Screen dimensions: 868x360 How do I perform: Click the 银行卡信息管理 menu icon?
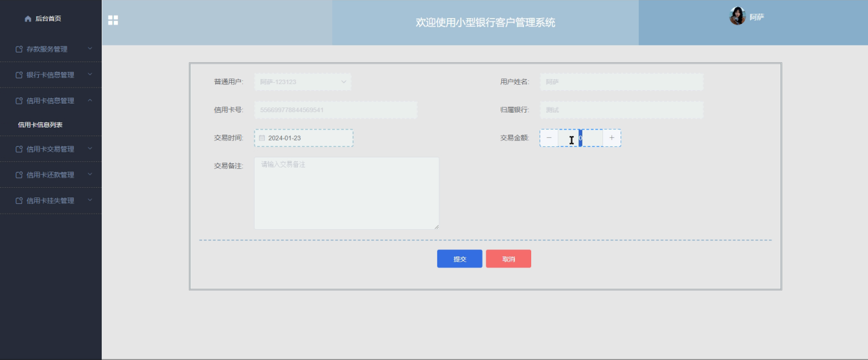(x=19, y=75)
